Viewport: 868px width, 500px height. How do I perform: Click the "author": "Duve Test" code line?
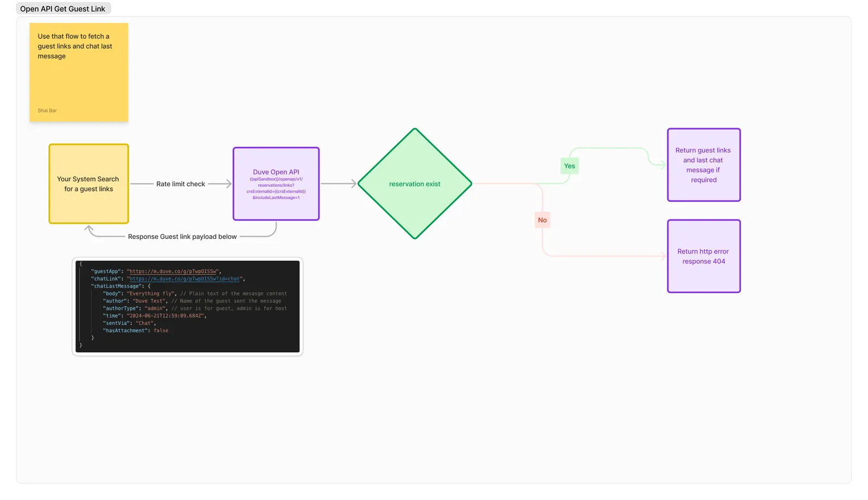pos(192,301)
